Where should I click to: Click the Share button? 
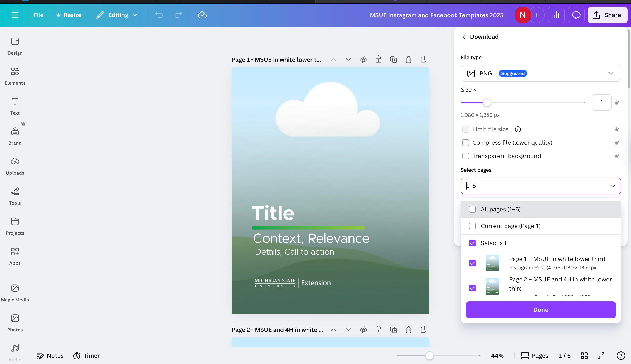click(607, 15)
